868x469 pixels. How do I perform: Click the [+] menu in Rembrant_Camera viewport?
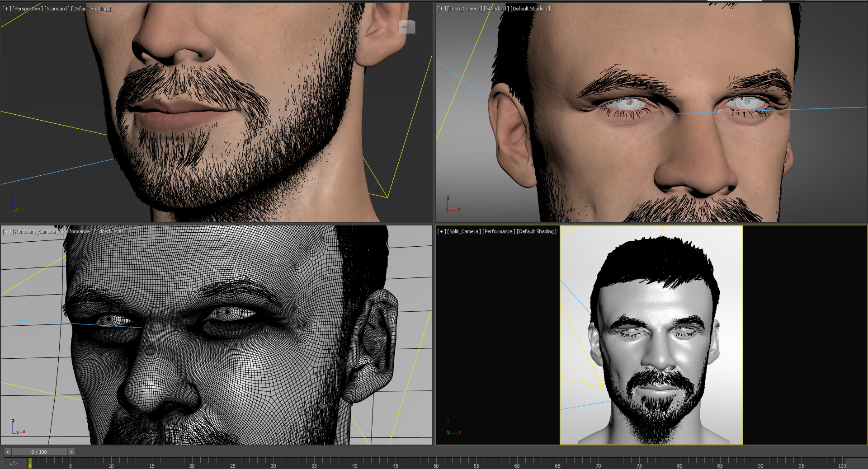click(x=7, y=231)
